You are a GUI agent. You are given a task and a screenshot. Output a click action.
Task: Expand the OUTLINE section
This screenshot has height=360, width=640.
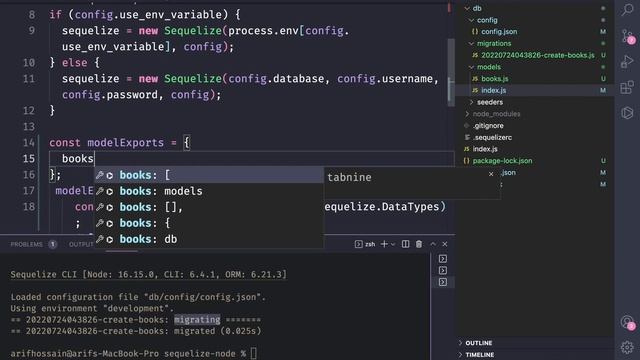(x=478, y=343)
